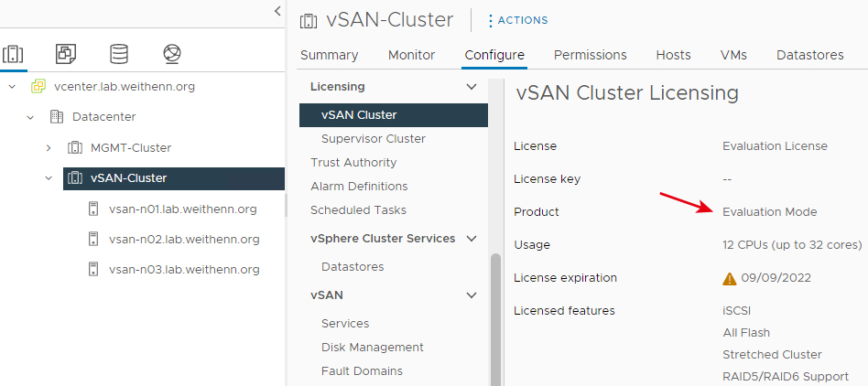The height and width of the screenshot is (386, 868).
Task: Collapse the Datacenter tree node
Action: [30, 117]
